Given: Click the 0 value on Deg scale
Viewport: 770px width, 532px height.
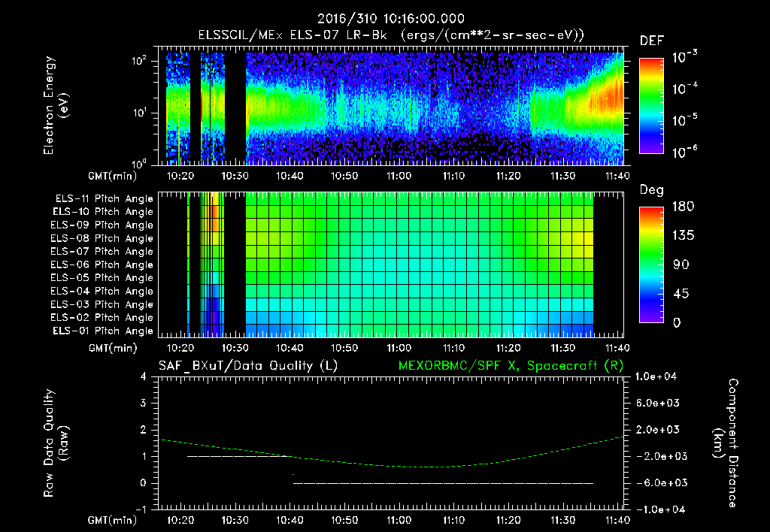Looking at the screenshot, I should coord(678,322).
